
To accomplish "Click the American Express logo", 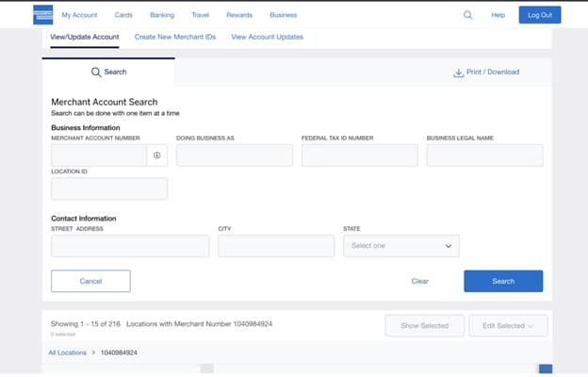I will click(x=42, y=15).
